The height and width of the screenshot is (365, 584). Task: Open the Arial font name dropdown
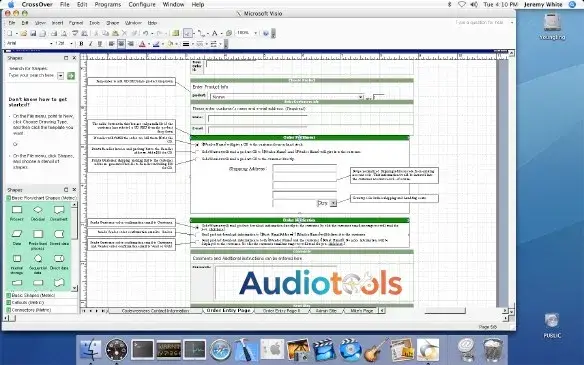tap(51, 44)
